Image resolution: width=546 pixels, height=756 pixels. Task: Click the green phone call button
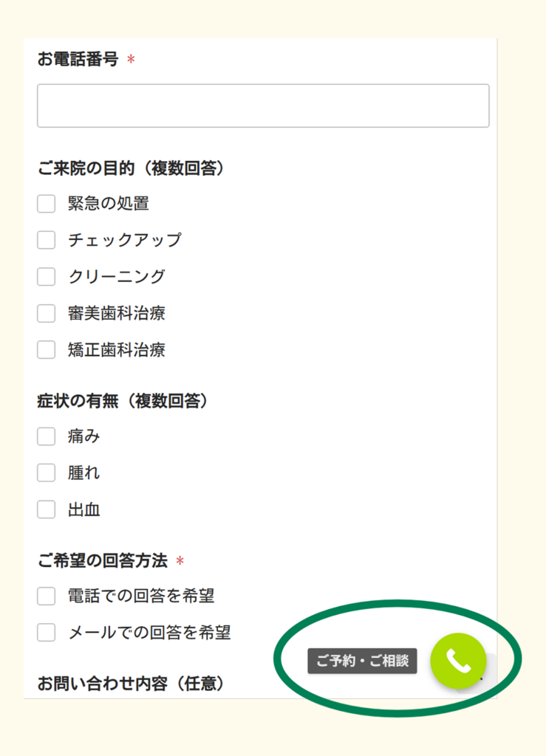458,661
